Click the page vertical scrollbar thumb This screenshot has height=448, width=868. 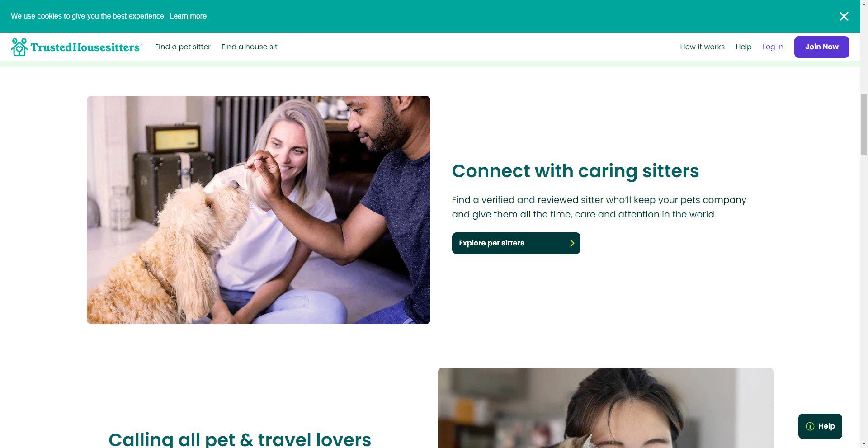(x=864, y=124)
